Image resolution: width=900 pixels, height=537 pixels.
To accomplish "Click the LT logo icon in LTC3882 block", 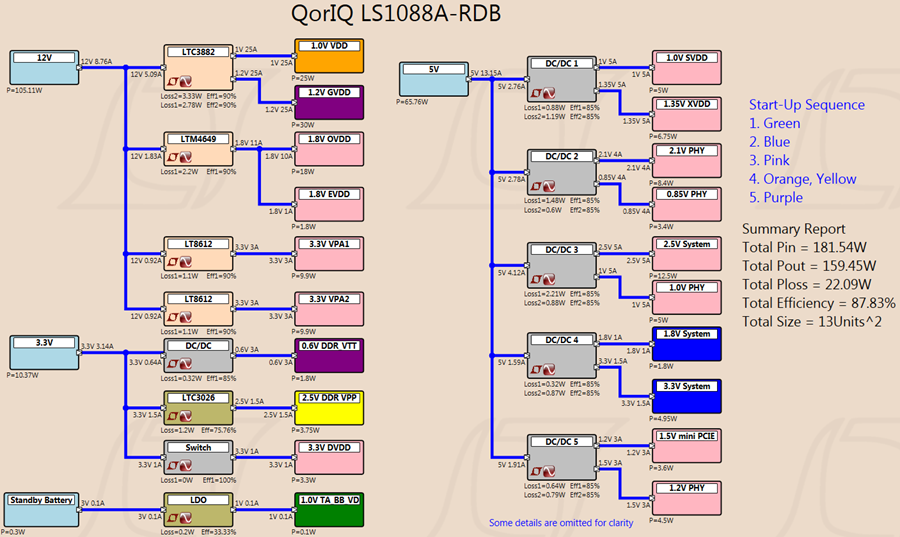I will pyautogui.click(x=180, y=81).
